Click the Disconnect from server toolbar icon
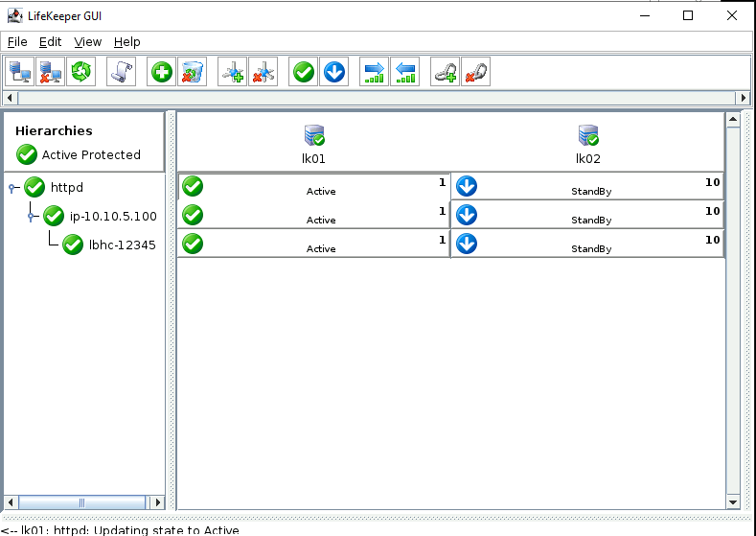The image size is (756, 536). [50, 72]
